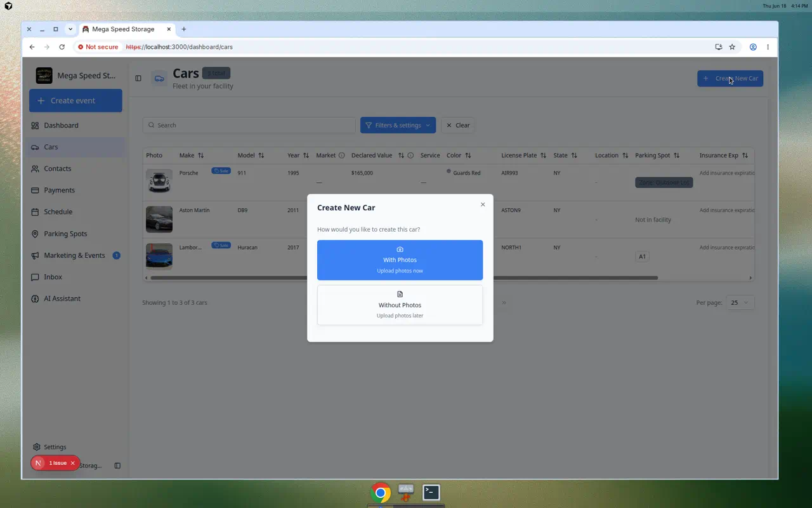The height and width of the screenshot is (508, 812).
Task: Click the red N issue indicator icon
Action: tap(38, 463)
